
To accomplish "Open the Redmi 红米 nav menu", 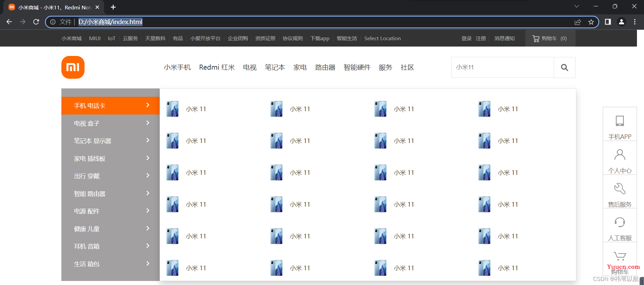I will click(x=217, y=67).
